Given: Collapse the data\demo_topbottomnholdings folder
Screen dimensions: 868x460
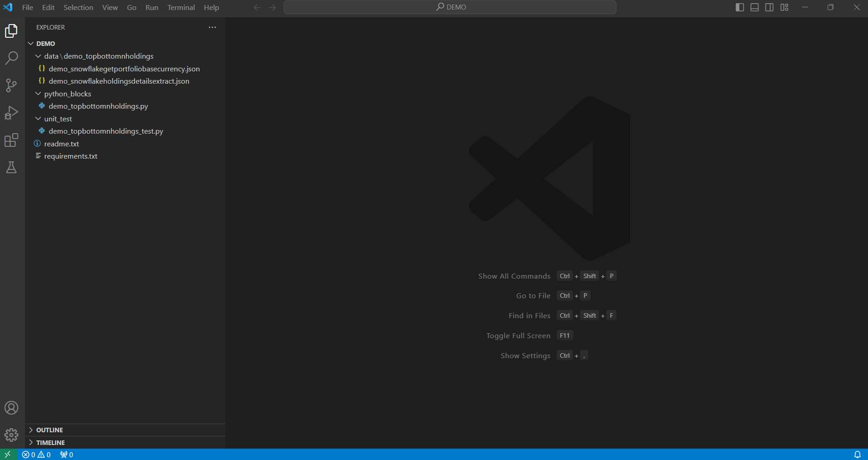Looking at the screenshot, I should [x=125, y=56].
